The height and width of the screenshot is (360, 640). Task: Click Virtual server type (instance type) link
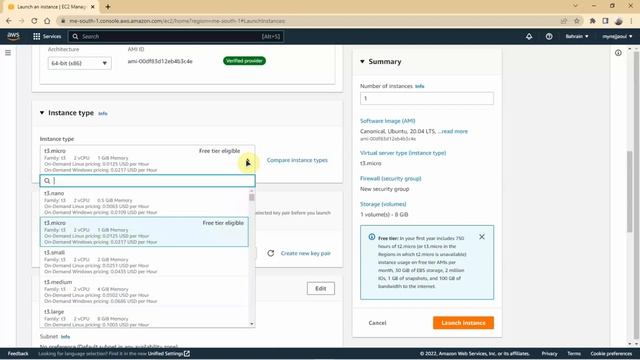(403, 153)
